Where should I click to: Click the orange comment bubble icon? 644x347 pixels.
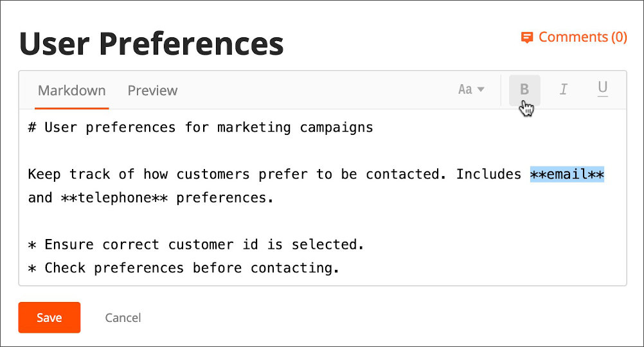pyautogui.click(x=527, y=37)
